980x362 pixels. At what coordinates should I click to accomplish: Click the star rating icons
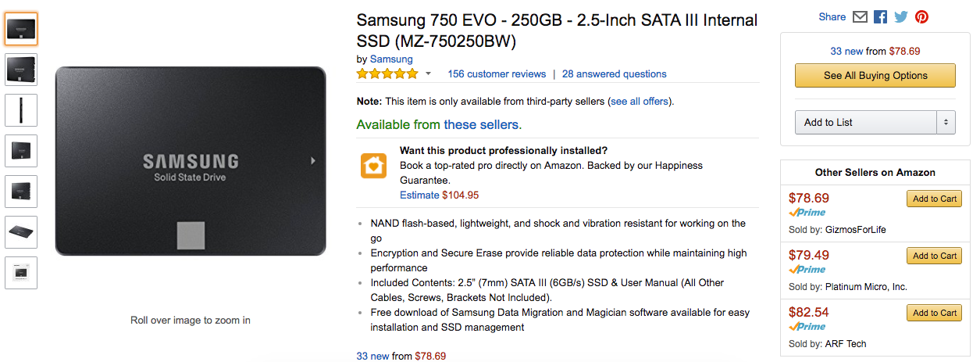pyautogui.click(x=387, y=74)
